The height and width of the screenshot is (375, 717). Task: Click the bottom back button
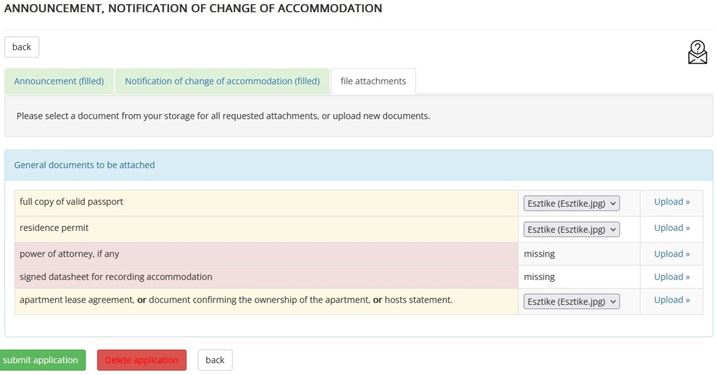click(x=215, y=360)
